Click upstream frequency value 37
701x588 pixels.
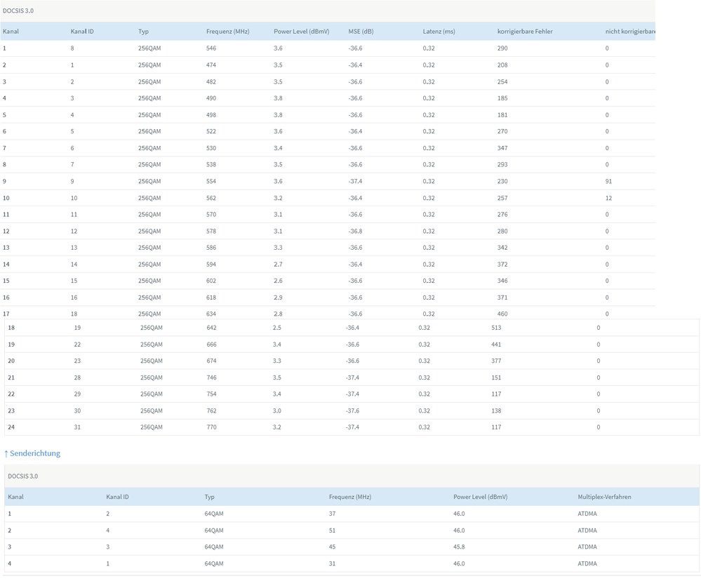point(332,514)
